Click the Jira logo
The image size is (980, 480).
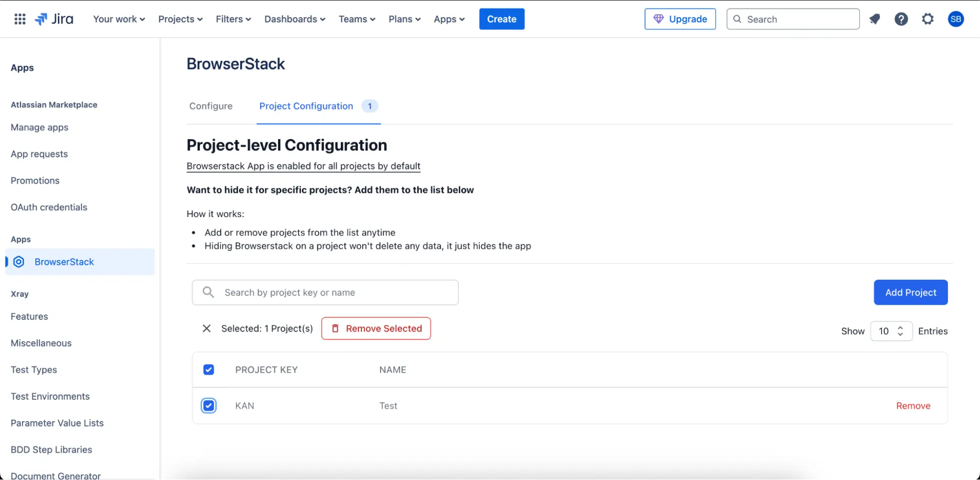point(54,19)
